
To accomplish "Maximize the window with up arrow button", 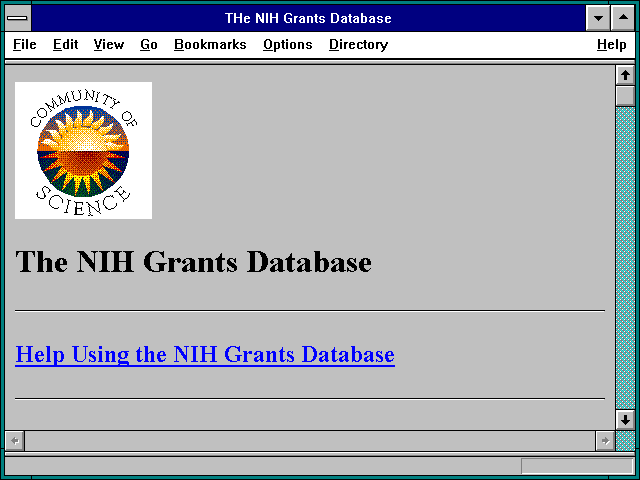I will click(623, 18).
